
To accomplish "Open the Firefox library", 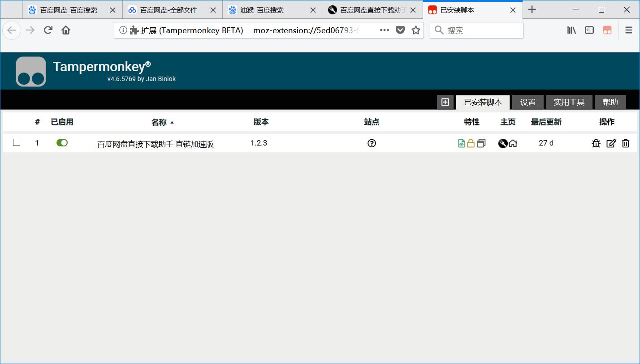I will pyautogui.click(x=571, y=30).
